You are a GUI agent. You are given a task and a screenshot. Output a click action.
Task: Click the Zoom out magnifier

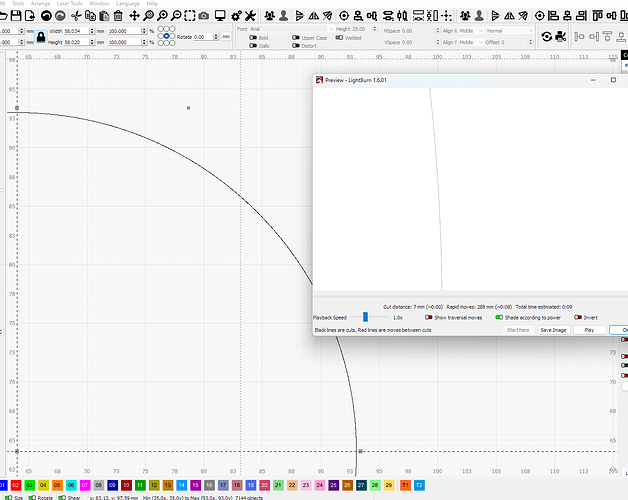176,16
